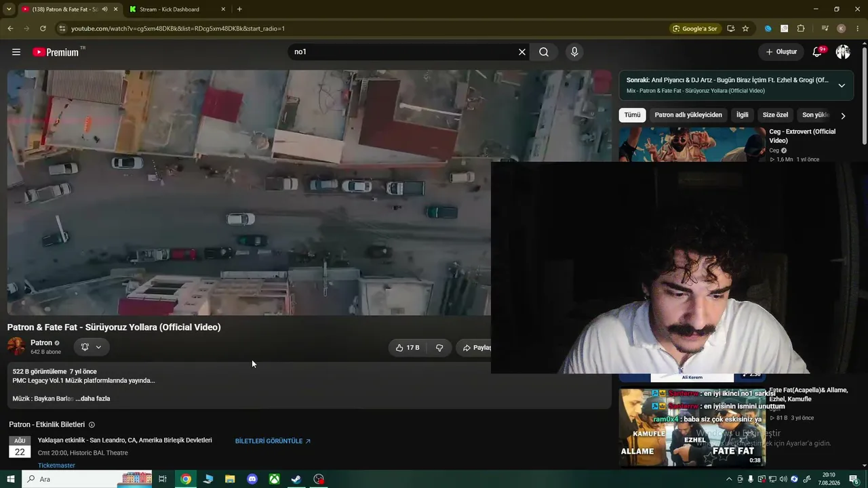
Task: Open the tab search dropdown arrow
Action: tap(9, 9)
